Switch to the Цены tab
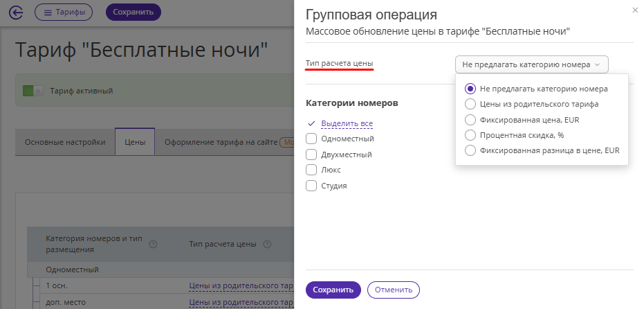 [x=135, y=142]
